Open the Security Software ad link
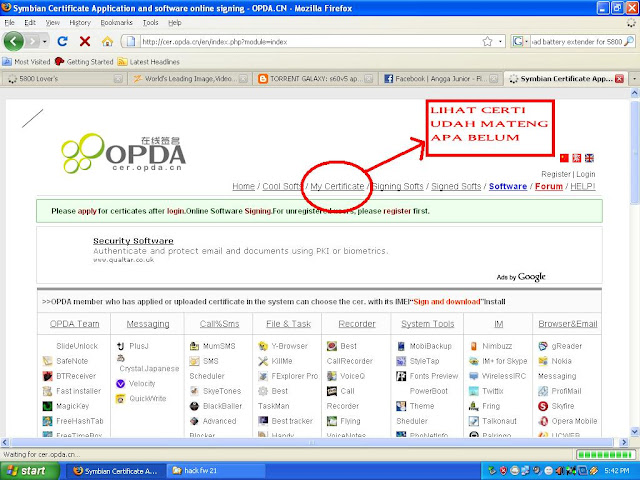 pyautogui.click(x=133, y=241)
